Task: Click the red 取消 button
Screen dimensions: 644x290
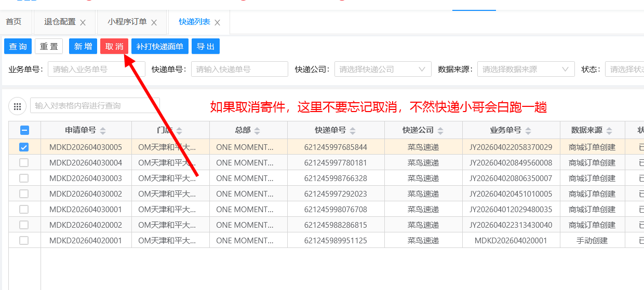Action: coord(114,46)
